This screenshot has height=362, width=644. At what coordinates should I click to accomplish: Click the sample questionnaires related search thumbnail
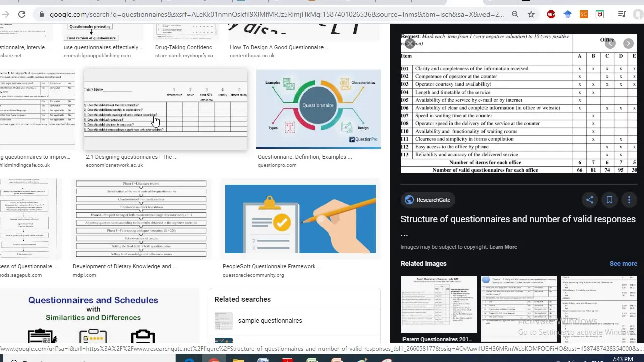pos(224,321)
